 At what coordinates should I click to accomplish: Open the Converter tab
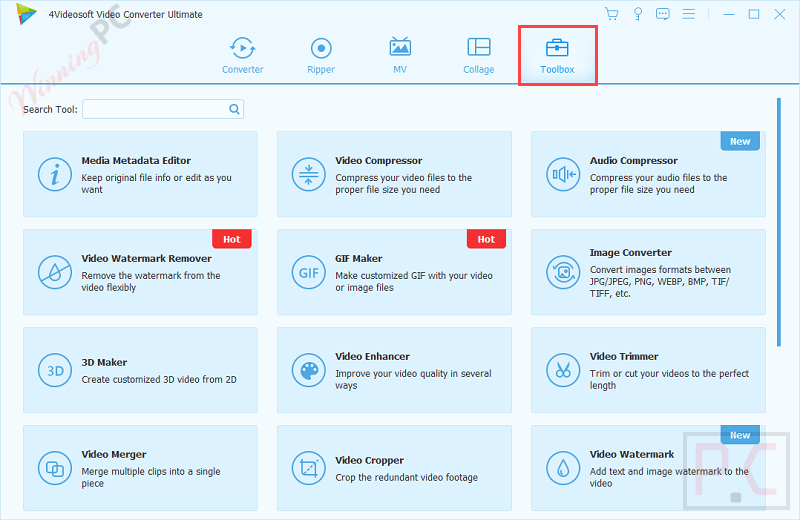click(242, 56)
